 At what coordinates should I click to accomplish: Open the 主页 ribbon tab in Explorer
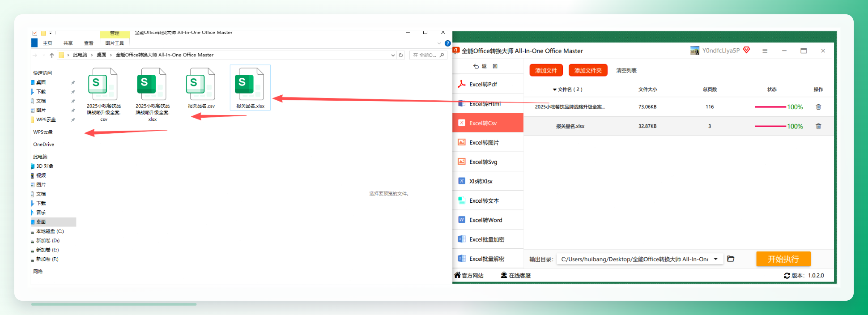[x=47, y=43]
